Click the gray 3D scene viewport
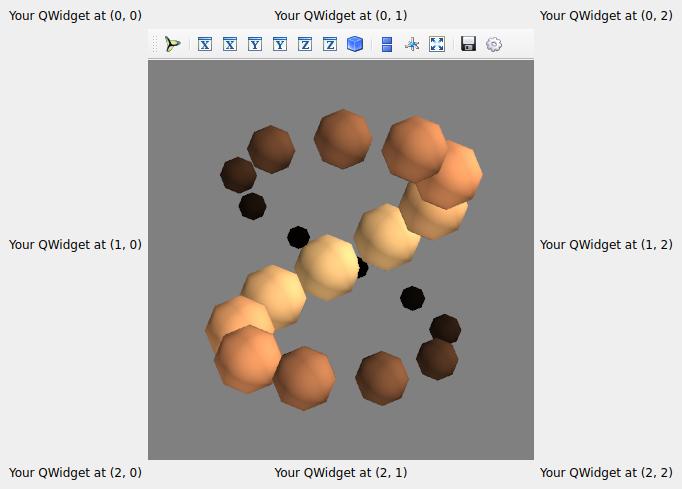Image resolution: width=682 pixels, height=489 pixels. pyautogui.click(x=341, y=260)
